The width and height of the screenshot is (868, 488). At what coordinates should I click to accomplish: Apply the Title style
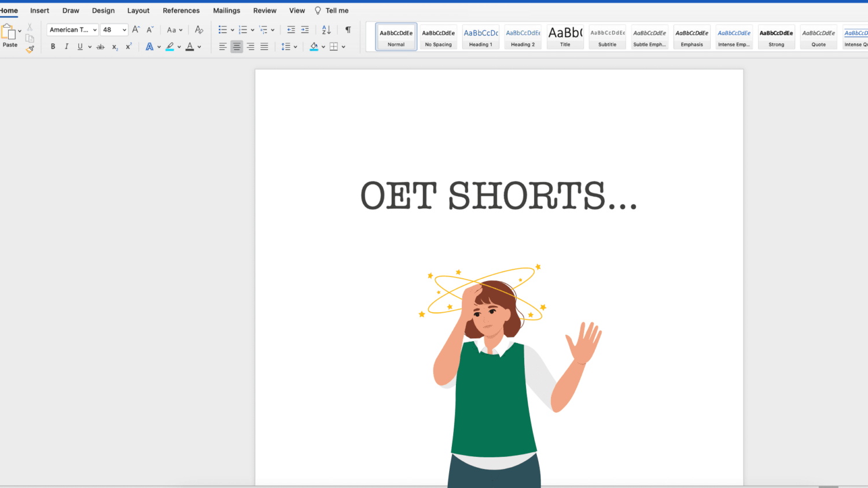[x=565, y=37]
